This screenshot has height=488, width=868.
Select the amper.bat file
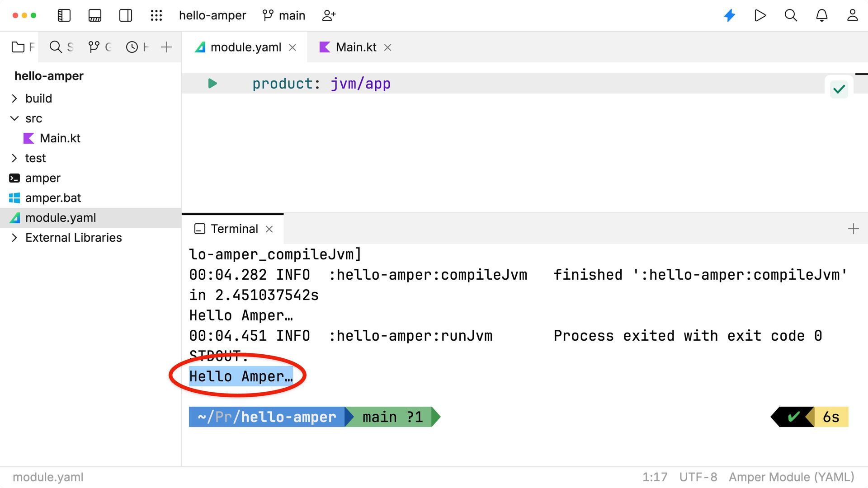point(53,198)
